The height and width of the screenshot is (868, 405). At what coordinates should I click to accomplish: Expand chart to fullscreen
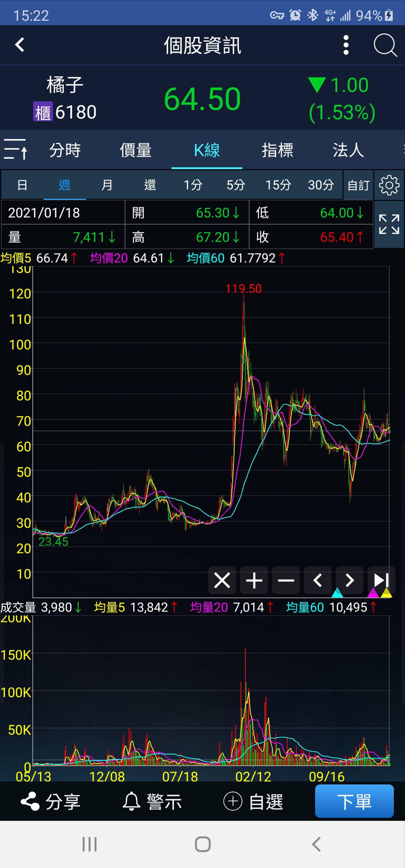[x=389, y=224]
